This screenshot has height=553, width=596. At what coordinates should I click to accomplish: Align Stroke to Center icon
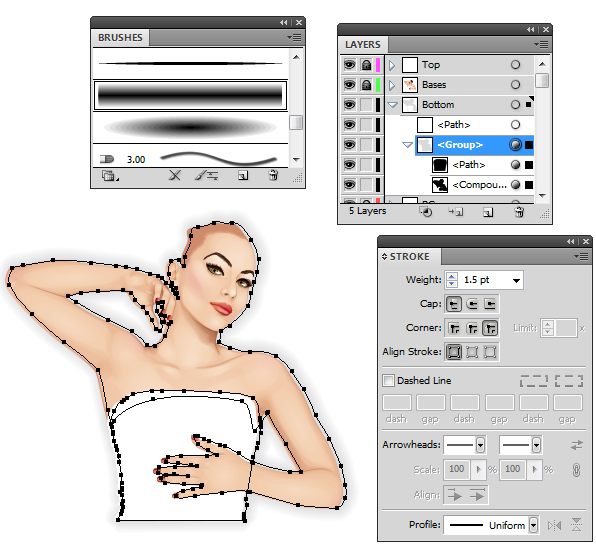point(454,352)
